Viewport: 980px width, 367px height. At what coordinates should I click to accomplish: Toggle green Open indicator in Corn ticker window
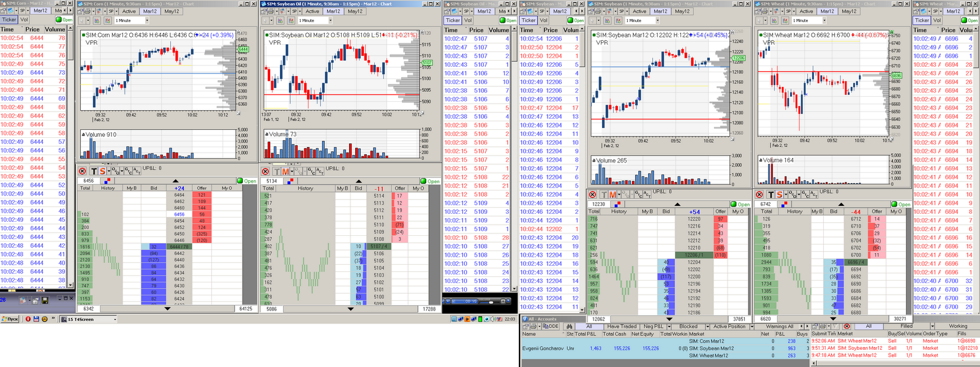[64, 20]
